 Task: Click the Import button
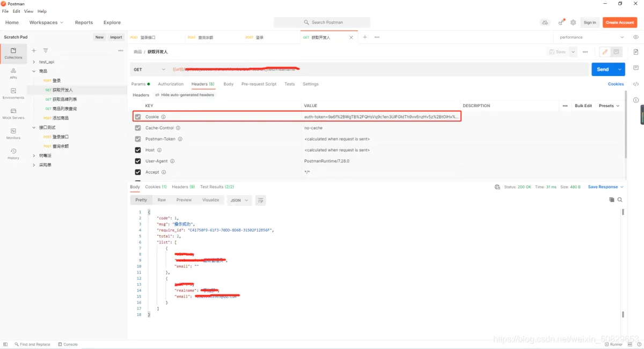116,37
